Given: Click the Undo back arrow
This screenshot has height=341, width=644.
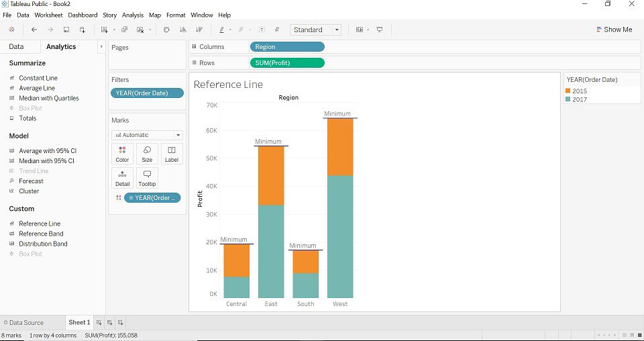Looking at the screenshot, I should pos(34,30).
